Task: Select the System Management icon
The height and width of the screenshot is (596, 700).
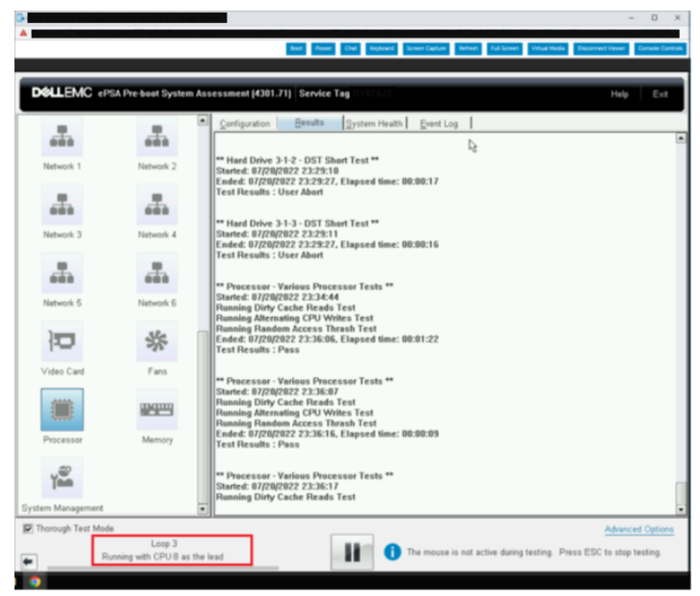Action: click(x=62, y=477)
